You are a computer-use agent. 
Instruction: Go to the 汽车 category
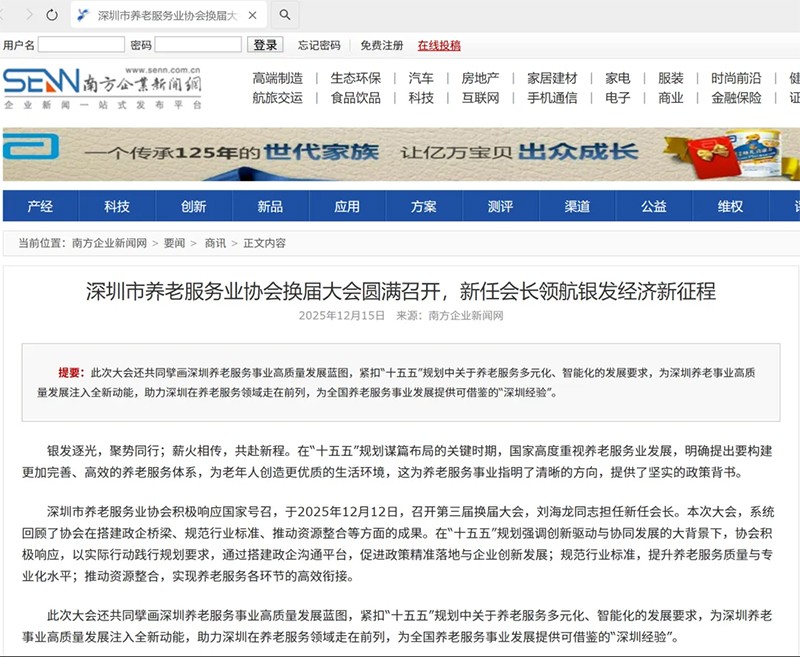click(x=421, y=78)
